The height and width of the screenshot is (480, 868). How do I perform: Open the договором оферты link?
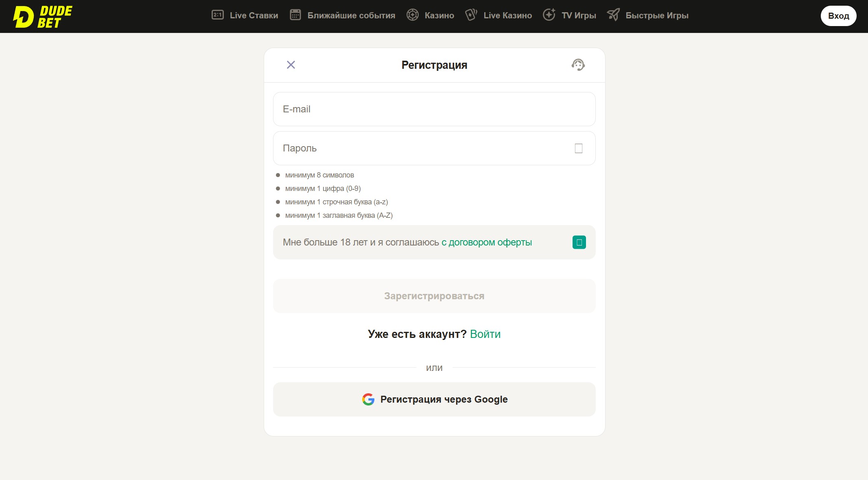click(x=486, y=242)
